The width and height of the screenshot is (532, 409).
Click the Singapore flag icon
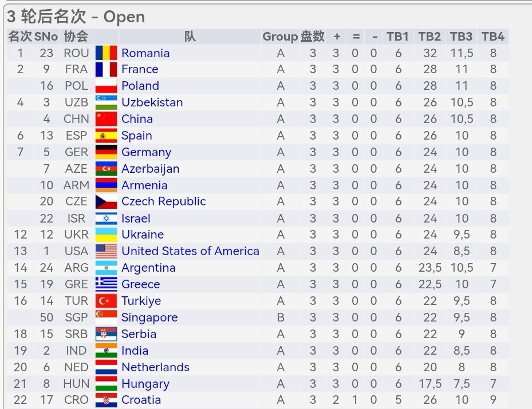pos(106,317)
